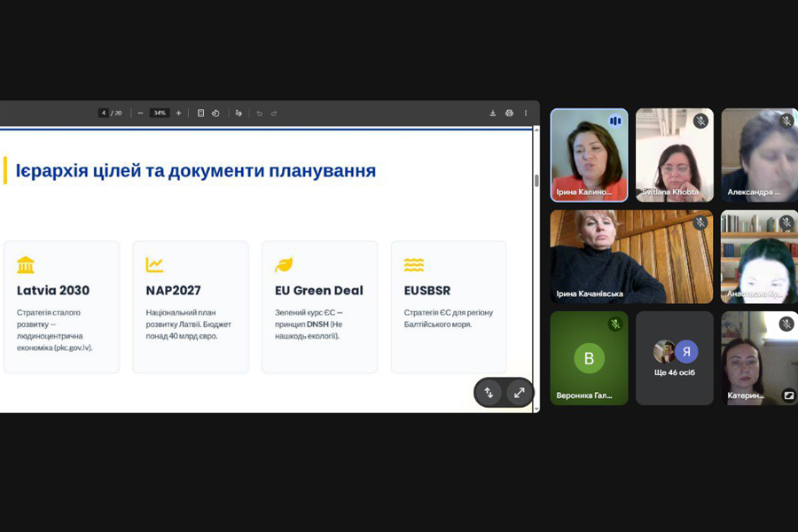Zoom in with the plus button

click(x=178, y=113)
